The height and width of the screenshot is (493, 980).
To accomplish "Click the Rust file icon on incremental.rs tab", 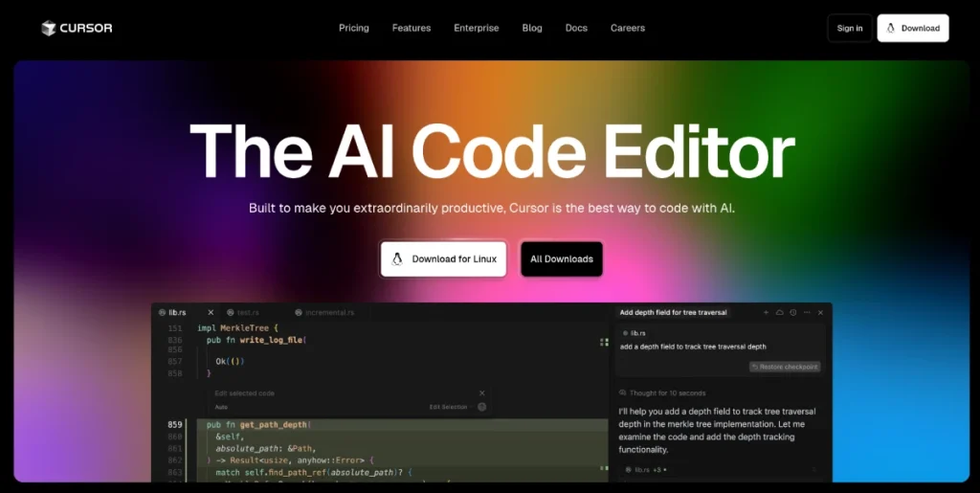I will pos(299,312).
